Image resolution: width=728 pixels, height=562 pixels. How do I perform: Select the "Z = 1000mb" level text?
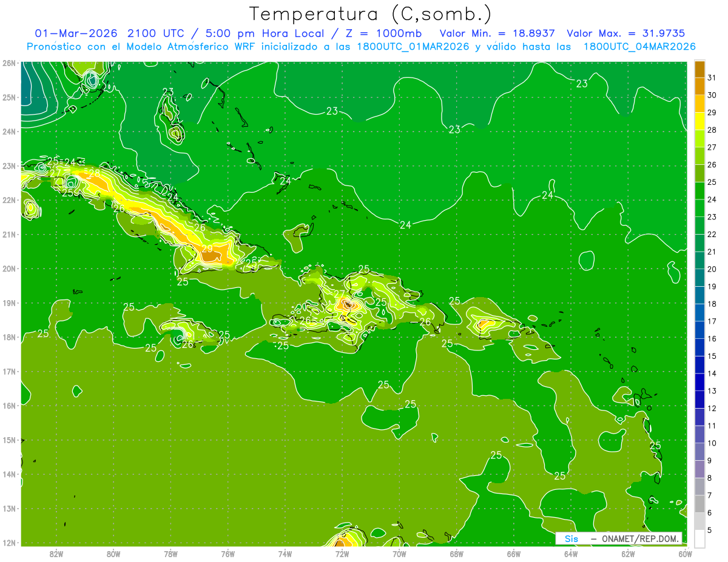point(383,33)
